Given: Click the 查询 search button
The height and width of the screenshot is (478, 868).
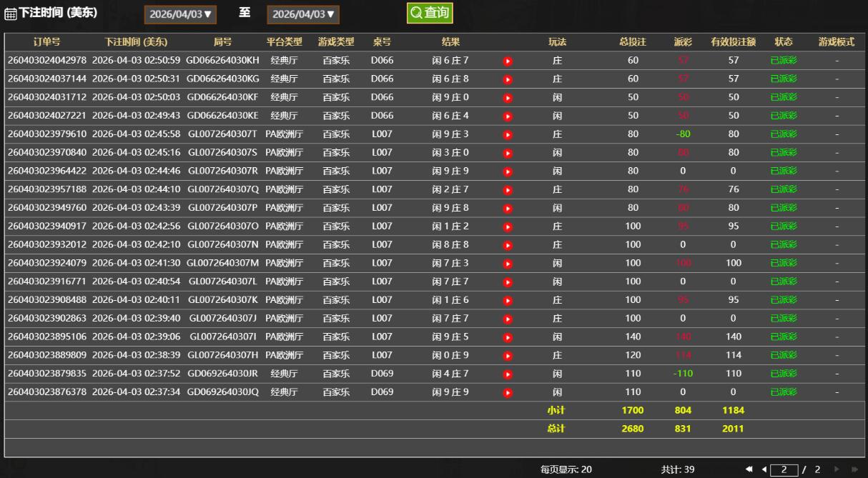Looking at the screenshot, I should pos(430,13).
